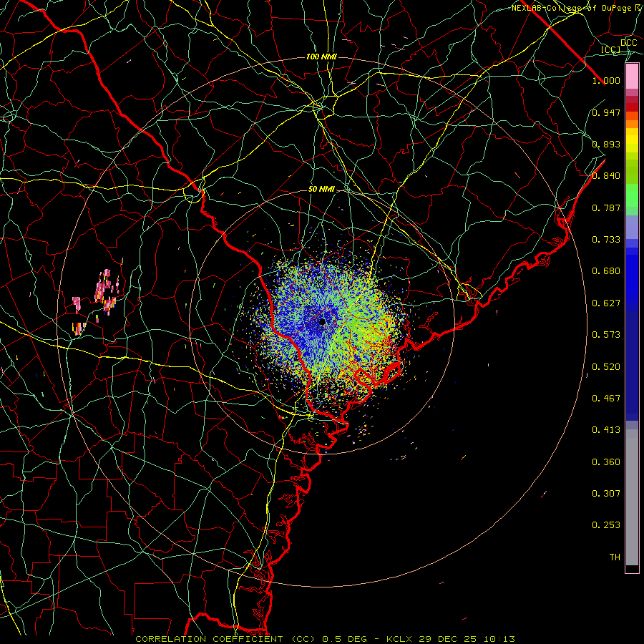Select the 0.627 scale value
This screenshot has height=644, width=644.
point(606,303)
